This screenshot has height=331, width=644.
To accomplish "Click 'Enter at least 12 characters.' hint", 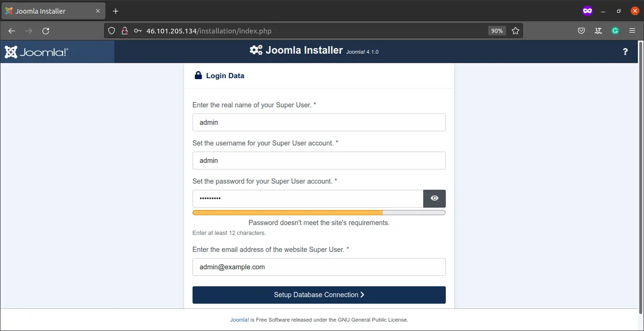I will 229,233.
